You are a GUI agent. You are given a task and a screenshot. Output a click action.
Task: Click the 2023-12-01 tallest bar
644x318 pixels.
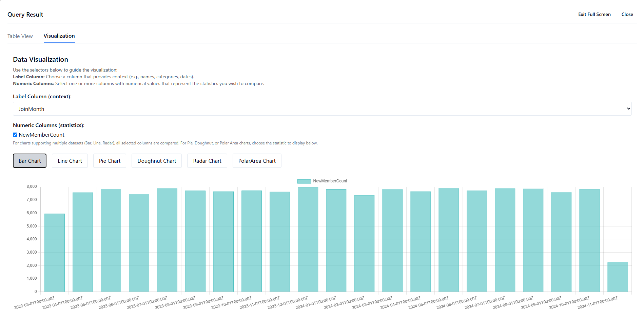pos(308,239)
